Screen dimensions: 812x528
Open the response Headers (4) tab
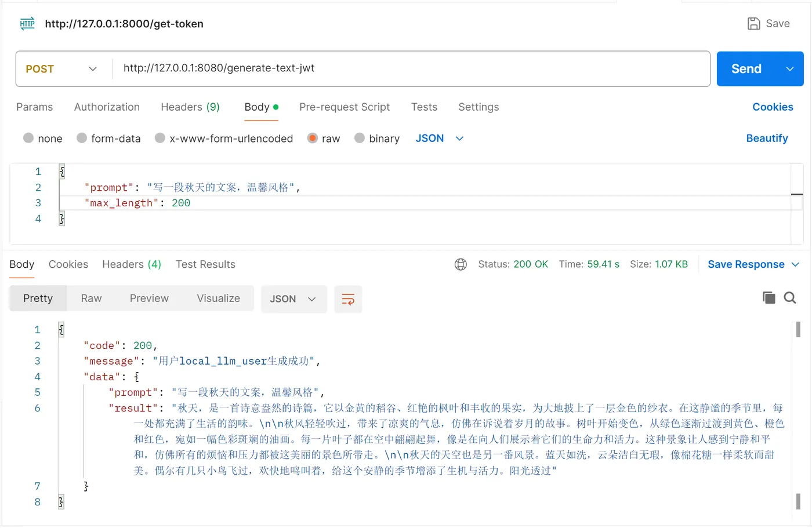point(131,264)
